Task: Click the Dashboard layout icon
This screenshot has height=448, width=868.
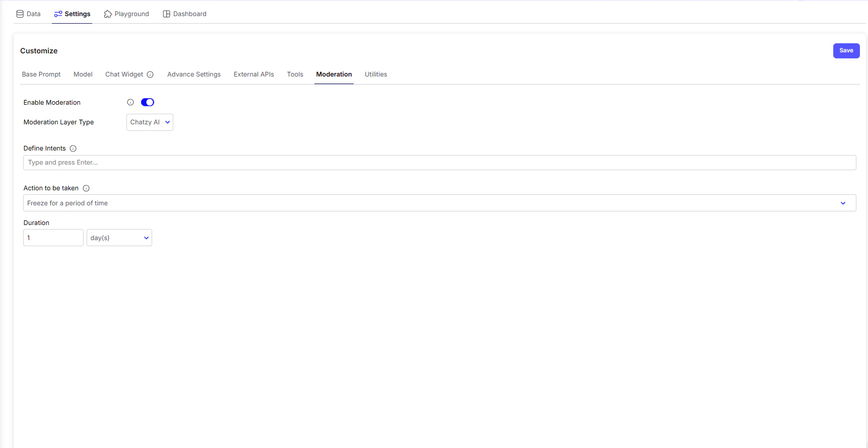Action: click(166, 14)
